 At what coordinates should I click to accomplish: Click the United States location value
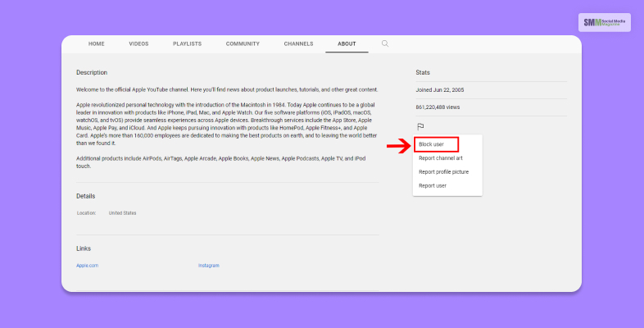[122, 213]
